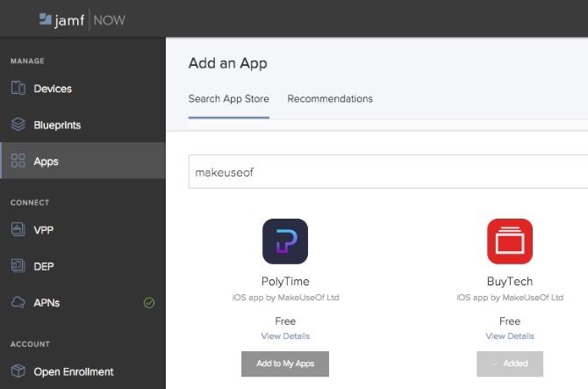This screenshot has width=588, height=389.
Task: Go to Open Enrollment label
Action: click(x=74, y=371)
